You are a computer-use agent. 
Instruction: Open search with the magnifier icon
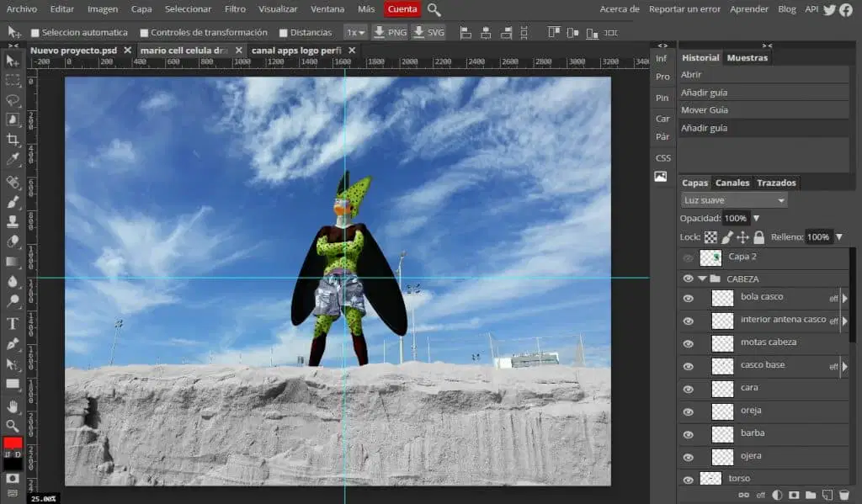(x=434, y=9)
